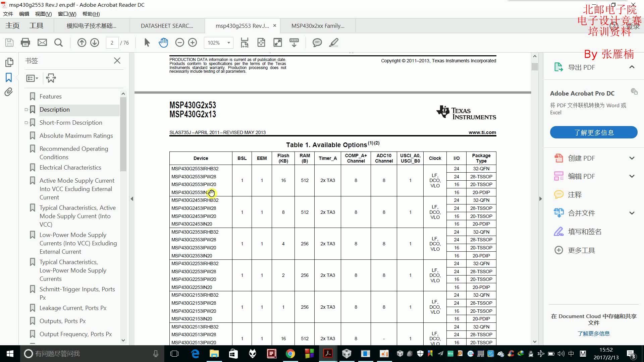Fit one full page icon
644x362 pixels.
coord(261,43)
